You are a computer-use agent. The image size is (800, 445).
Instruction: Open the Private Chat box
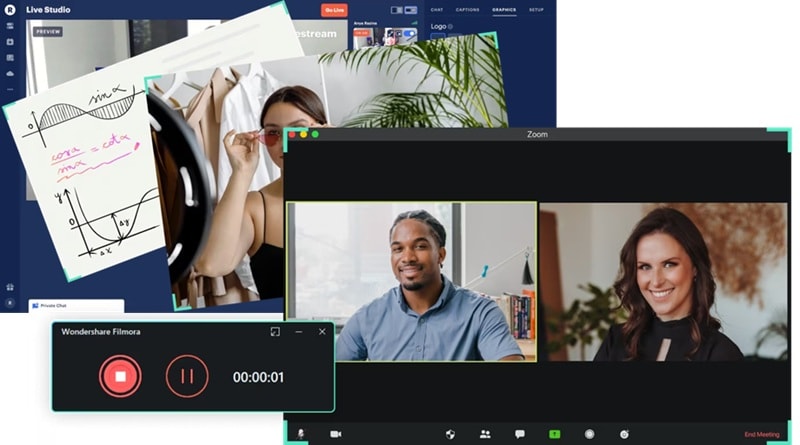(x=76, y=305)
